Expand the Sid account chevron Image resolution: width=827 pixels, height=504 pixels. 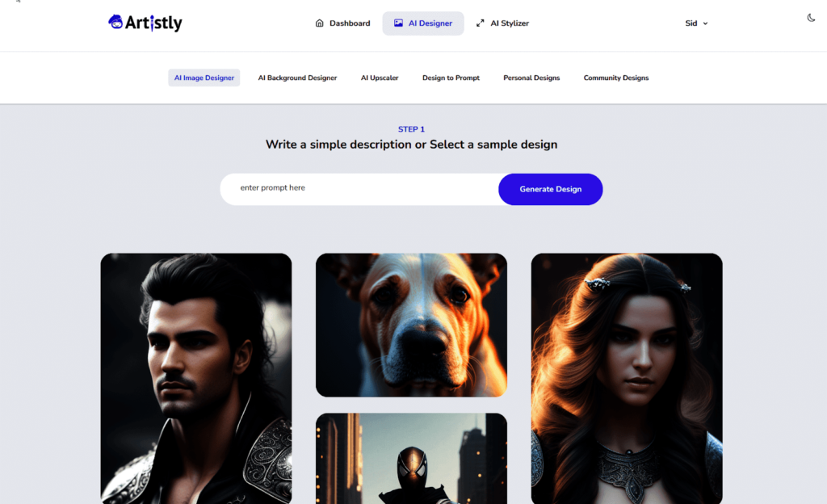click(705, 23)
